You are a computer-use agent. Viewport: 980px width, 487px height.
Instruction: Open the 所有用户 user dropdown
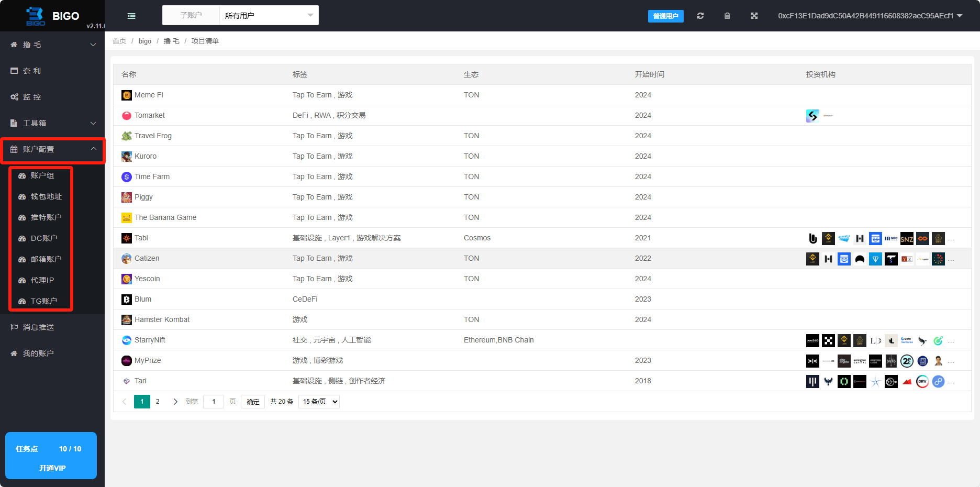pyautogui.click(x=269, y=16)
